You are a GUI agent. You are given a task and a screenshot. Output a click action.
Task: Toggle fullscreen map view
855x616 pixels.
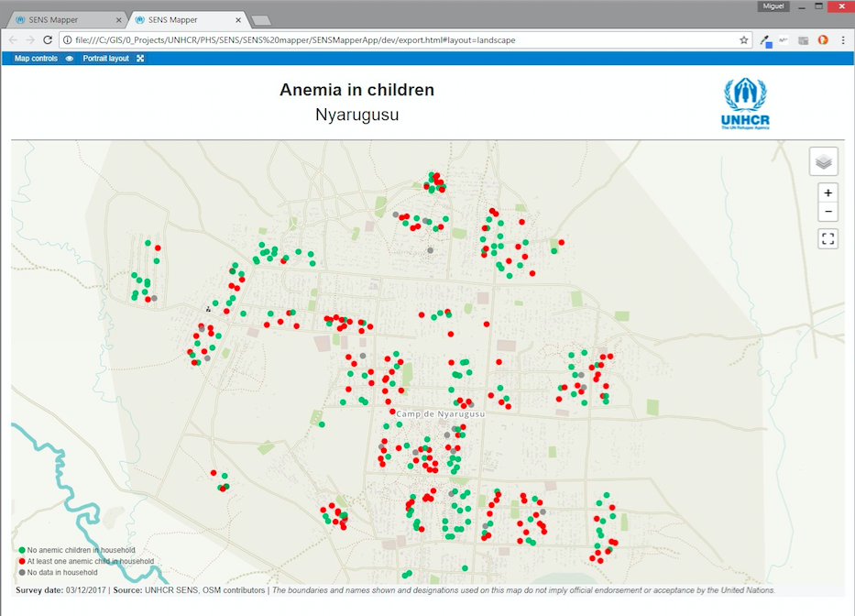[x=828, y=239]
